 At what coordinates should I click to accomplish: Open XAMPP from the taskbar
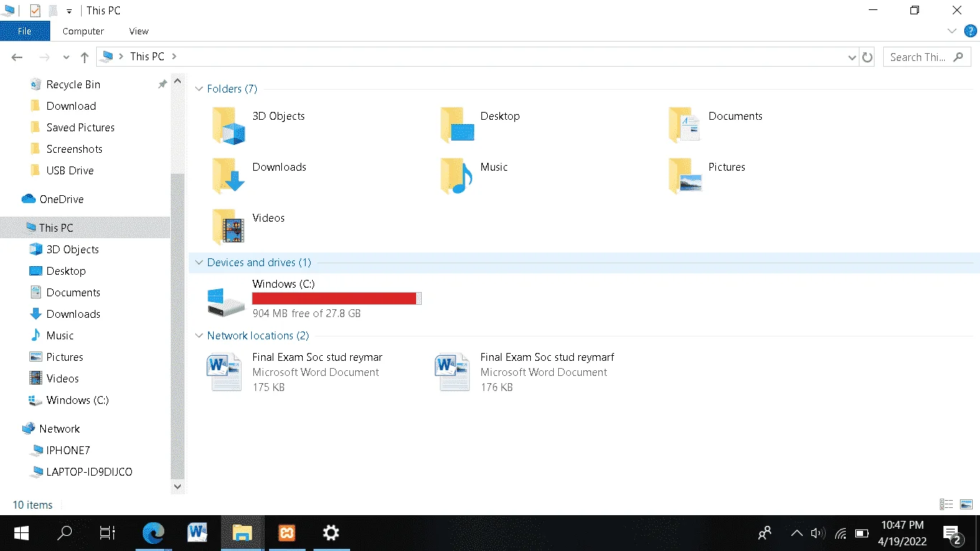[x=286, y=533]
